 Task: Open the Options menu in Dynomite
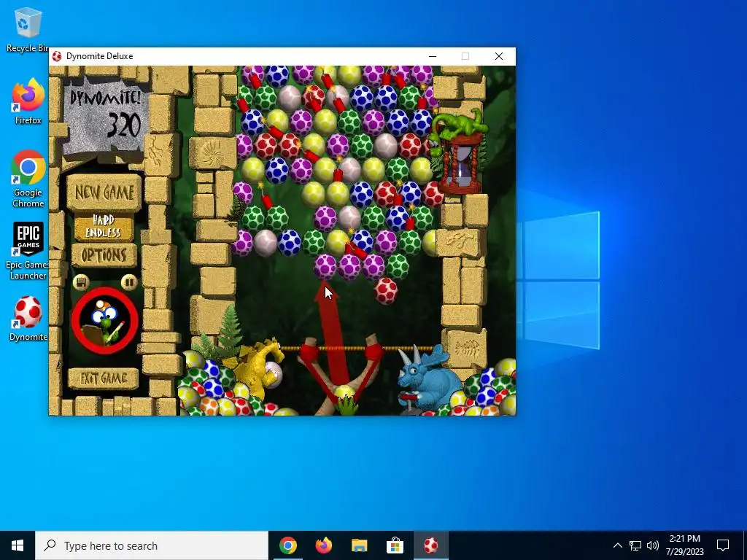(104, 255)
